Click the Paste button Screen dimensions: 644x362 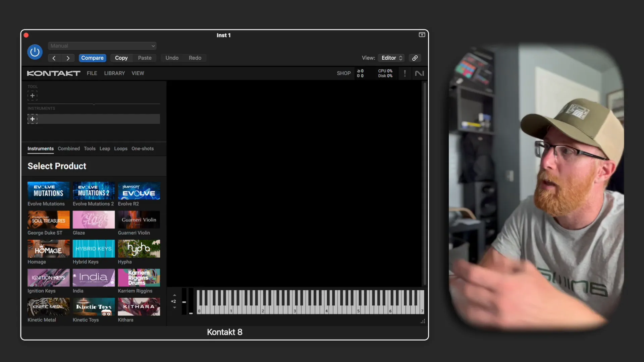(145, 58)
